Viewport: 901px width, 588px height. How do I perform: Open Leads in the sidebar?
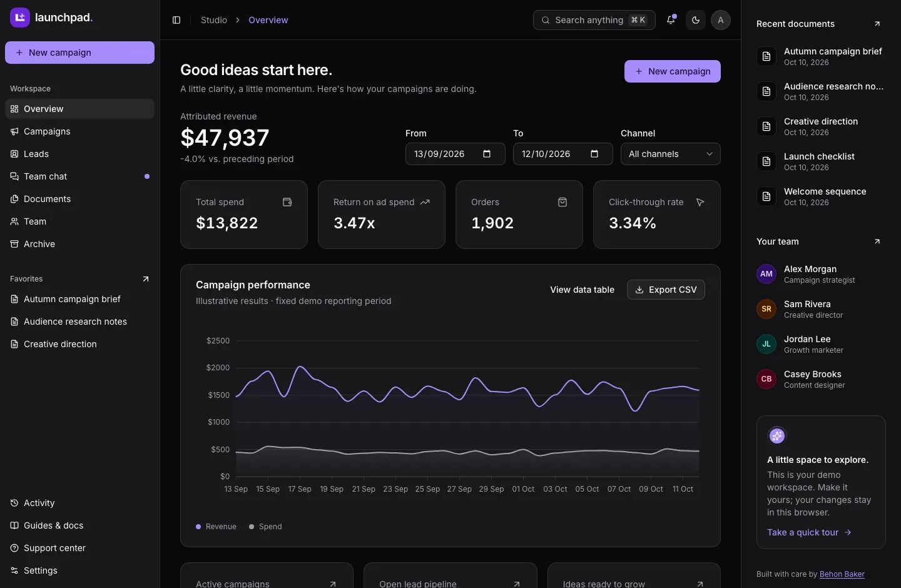pos(79,154)
